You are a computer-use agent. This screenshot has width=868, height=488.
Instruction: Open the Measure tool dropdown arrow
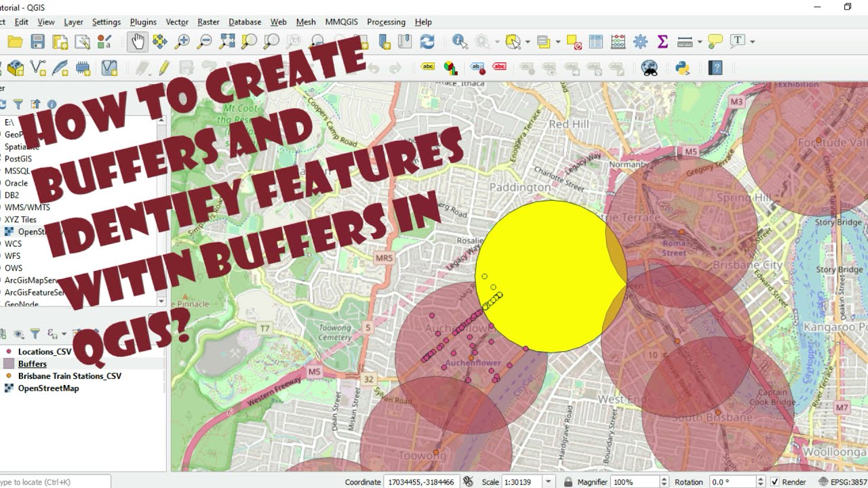(698, 42)
